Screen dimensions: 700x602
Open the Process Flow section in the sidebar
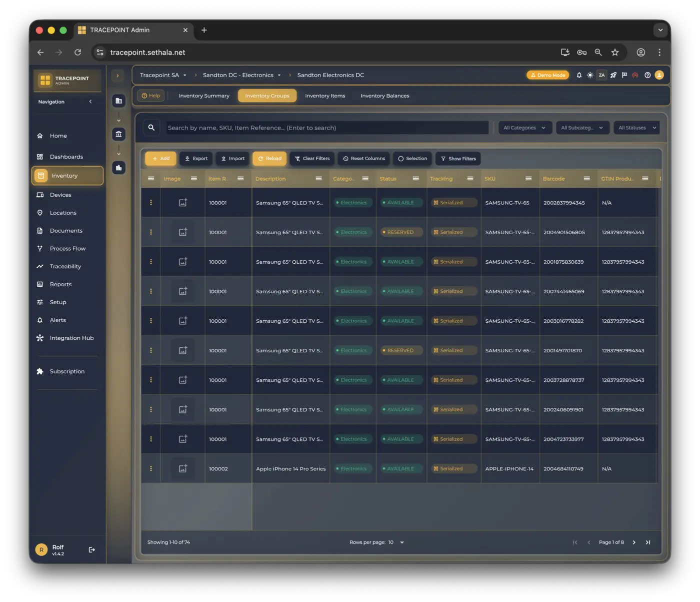click(66, 248)
